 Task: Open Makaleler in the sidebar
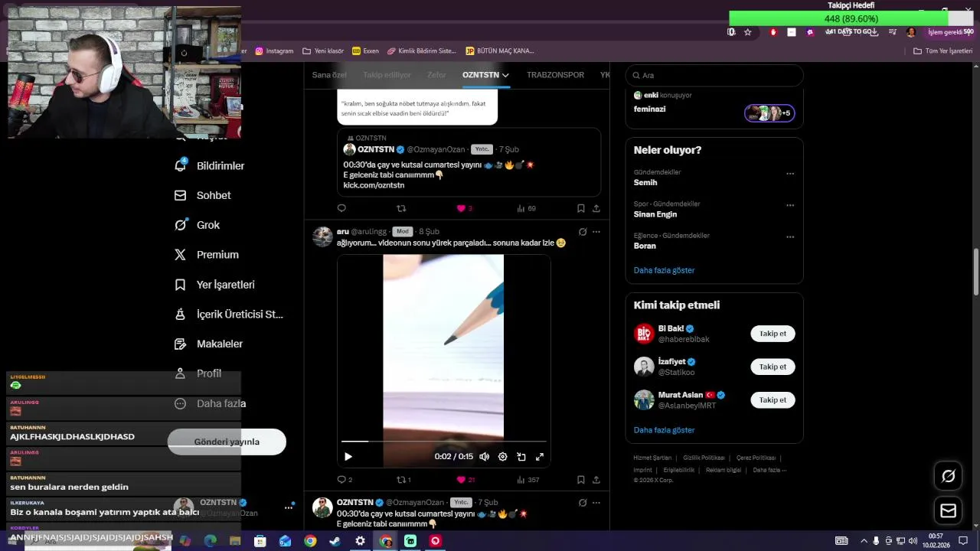208,344
